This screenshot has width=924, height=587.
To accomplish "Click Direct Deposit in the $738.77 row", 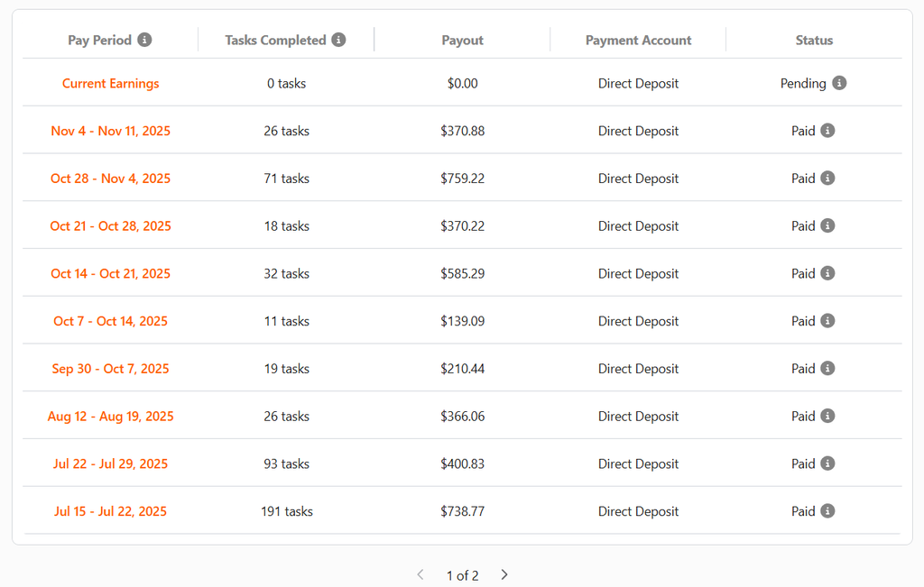I will click(x=638, y=511).
